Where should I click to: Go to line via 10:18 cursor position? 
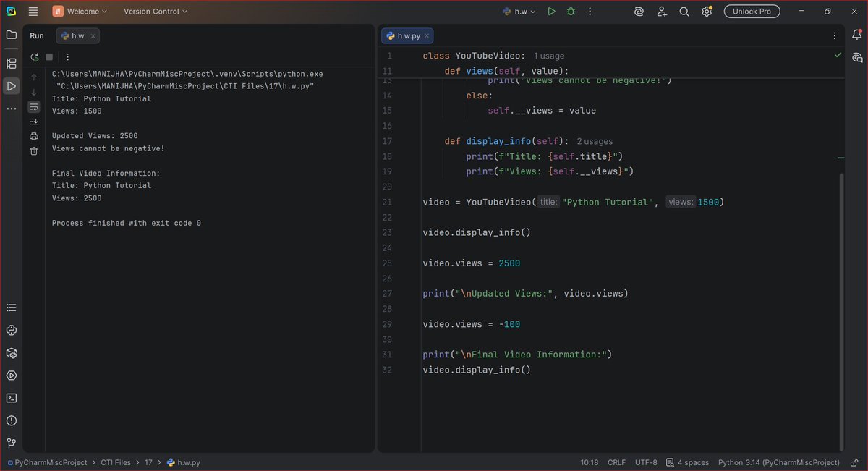[590, 462]
